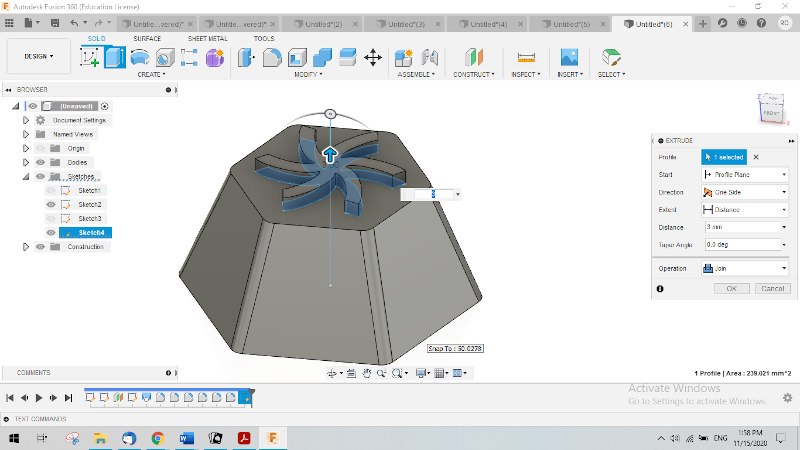Click the Select tool icon

click(611, 58)
